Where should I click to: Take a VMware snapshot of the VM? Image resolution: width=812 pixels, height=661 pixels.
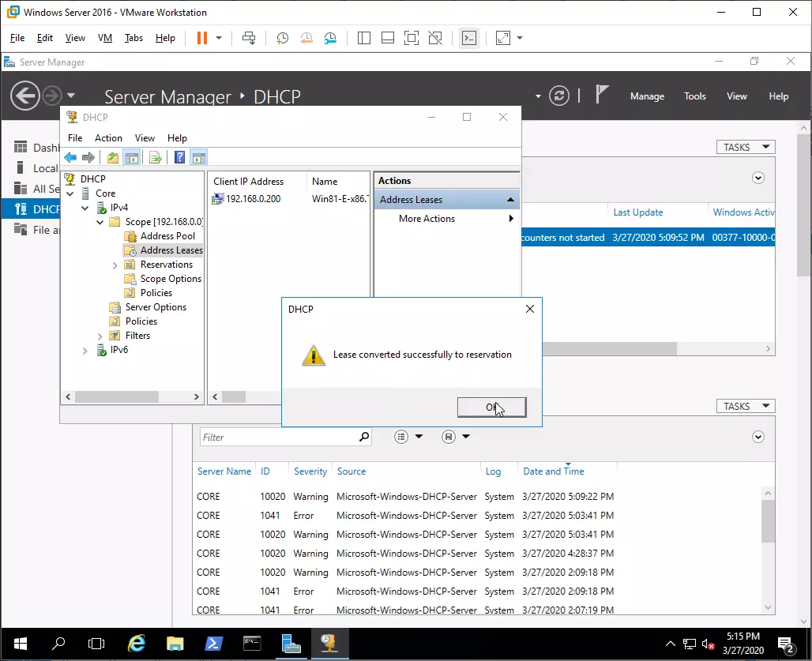click(282, 38)
